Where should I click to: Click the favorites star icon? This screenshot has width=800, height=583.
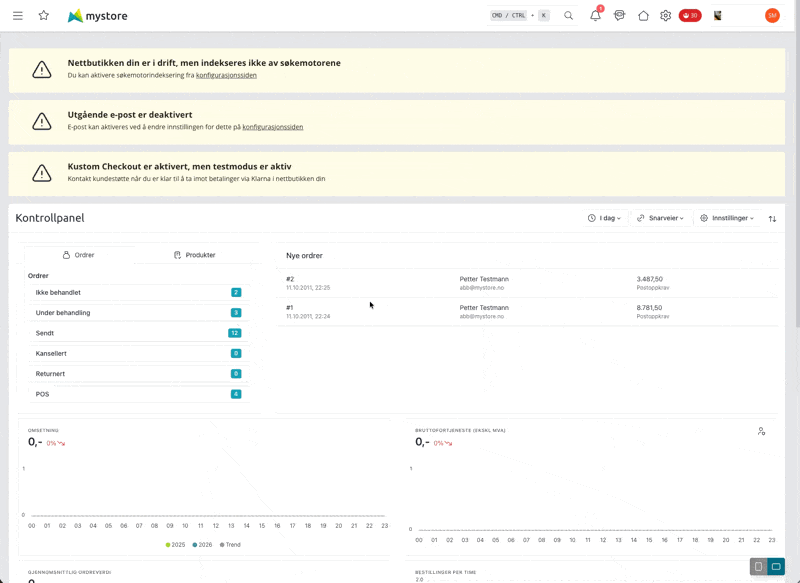tap(44, 16)
